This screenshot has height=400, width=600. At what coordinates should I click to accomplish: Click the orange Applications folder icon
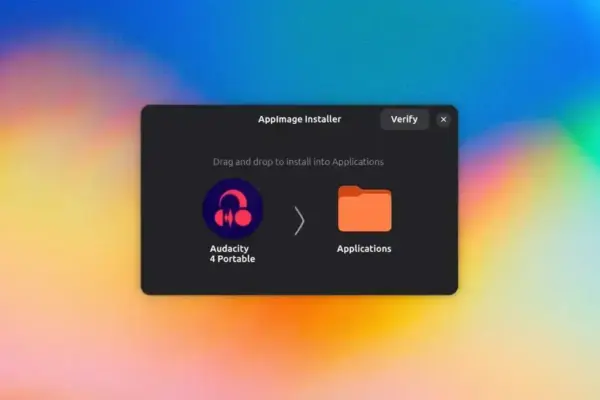(364, 209)
